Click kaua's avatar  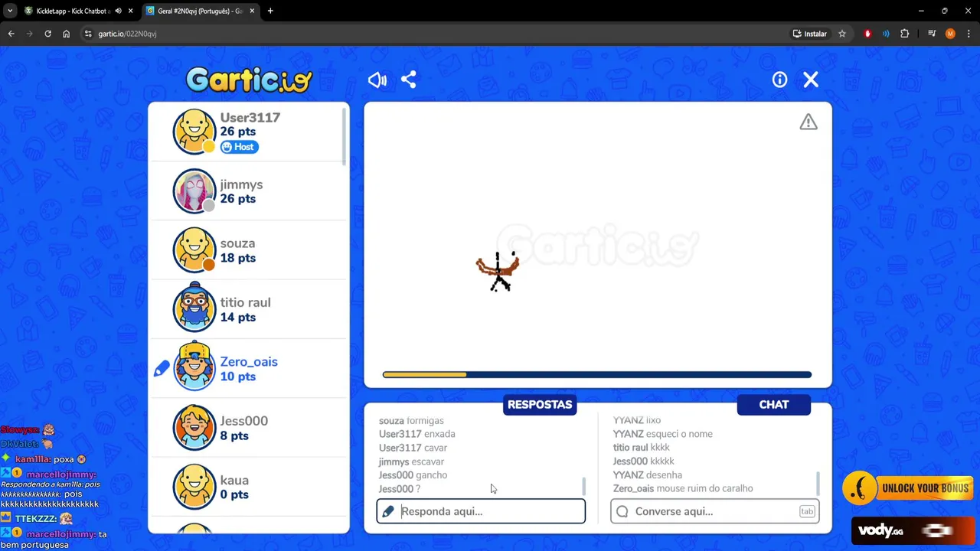[194, 487]
